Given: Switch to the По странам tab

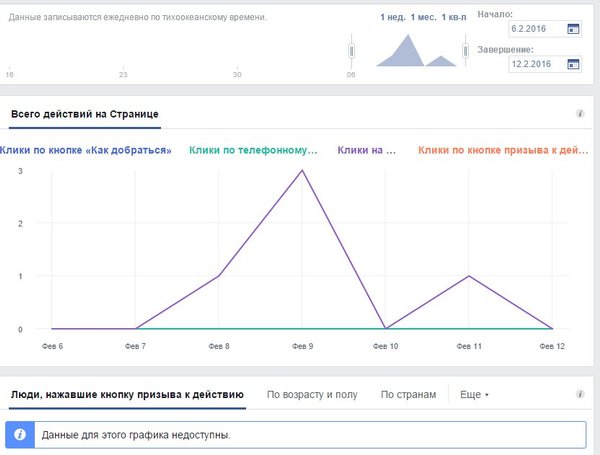Looking at the screenshot, I should [408, 395].
